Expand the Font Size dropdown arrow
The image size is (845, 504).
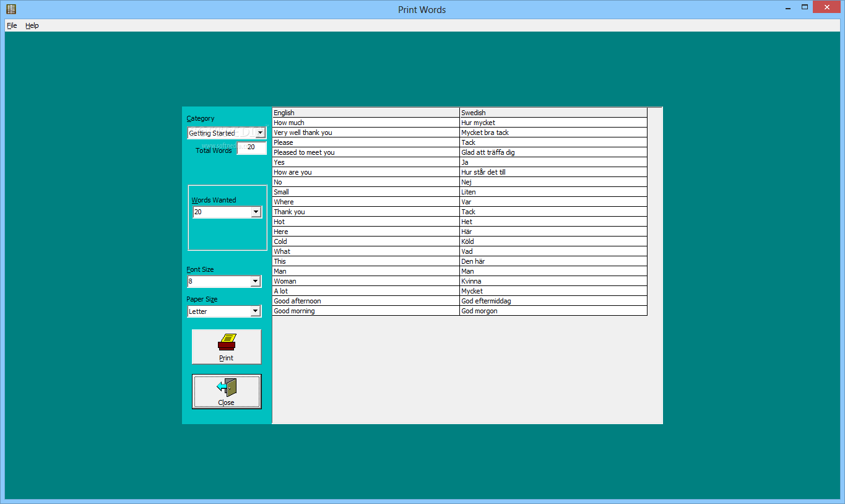pos(255,281)
